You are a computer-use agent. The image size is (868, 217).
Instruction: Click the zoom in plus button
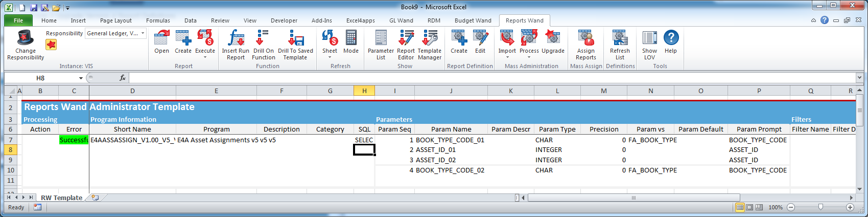pos(850,207)
